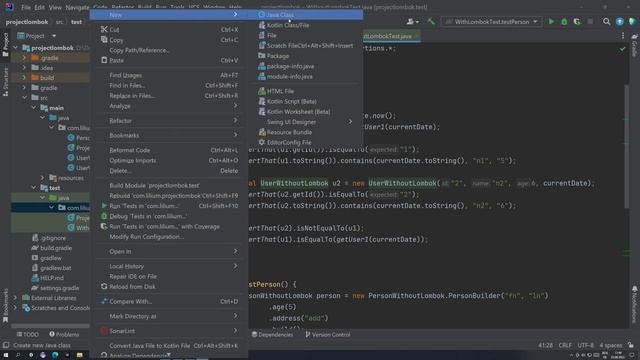Run Tests in com.lilium package
This screenshot has width=640, height=360.
click(x=169, y=206)
